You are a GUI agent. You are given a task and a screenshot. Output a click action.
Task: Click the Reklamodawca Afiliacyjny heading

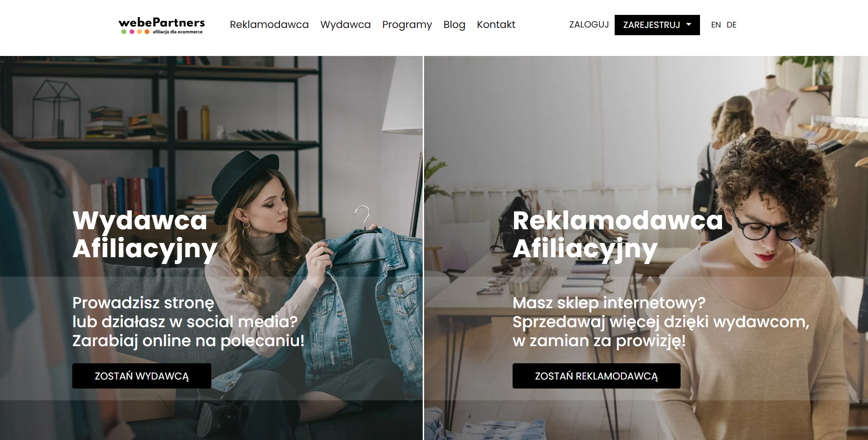(x=618, y=235)
